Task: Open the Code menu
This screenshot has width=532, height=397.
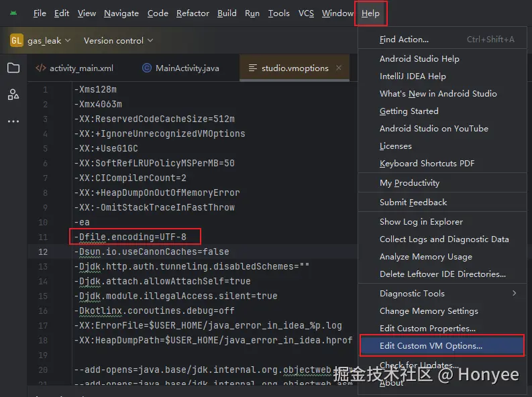Action: click(158, 13)
